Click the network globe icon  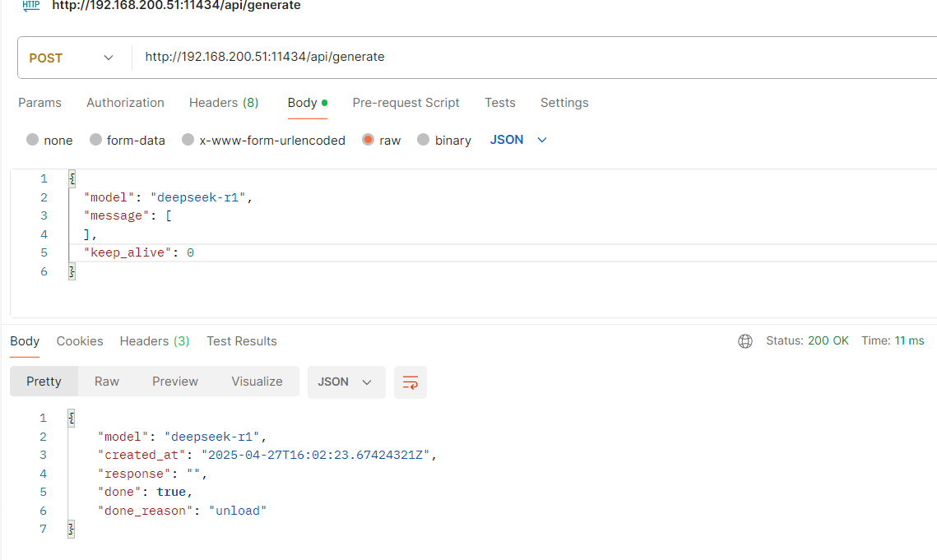[745, 341]
